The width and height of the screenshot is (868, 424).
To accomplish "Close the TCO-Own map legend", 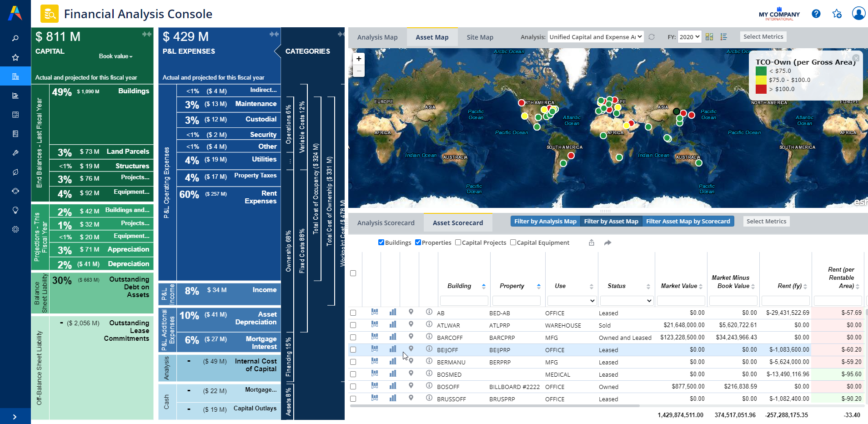I will pos(856,58).
